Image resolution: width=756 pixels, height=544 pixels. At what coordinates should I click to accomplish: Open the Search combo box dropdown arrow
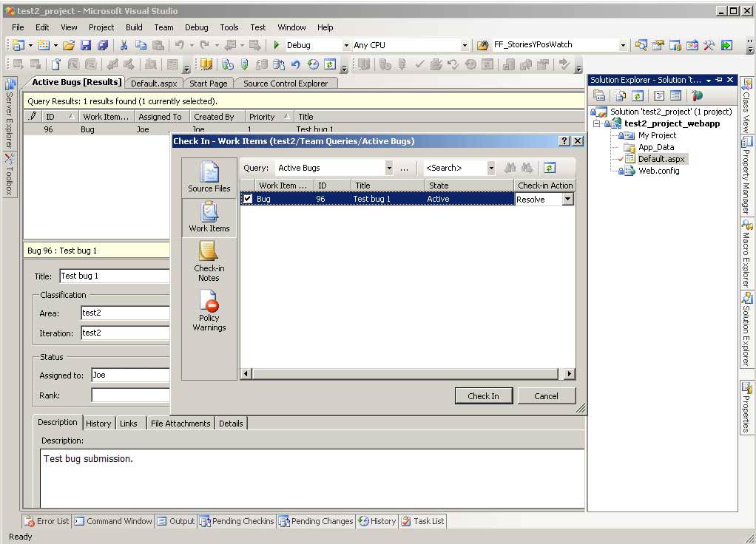pyautogui.click(x=491, y=168)
